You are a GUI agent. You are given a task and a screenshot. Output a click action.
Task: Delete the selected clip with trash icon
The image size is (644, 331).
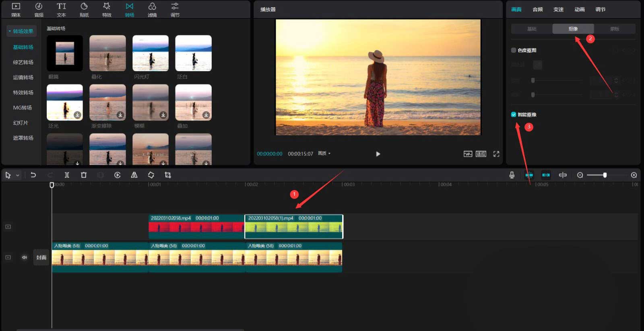click(84, 175)
